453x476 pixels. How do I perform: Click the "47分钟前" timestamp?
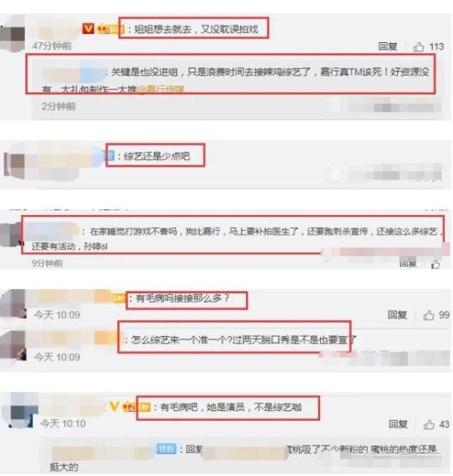coord(52,46)
